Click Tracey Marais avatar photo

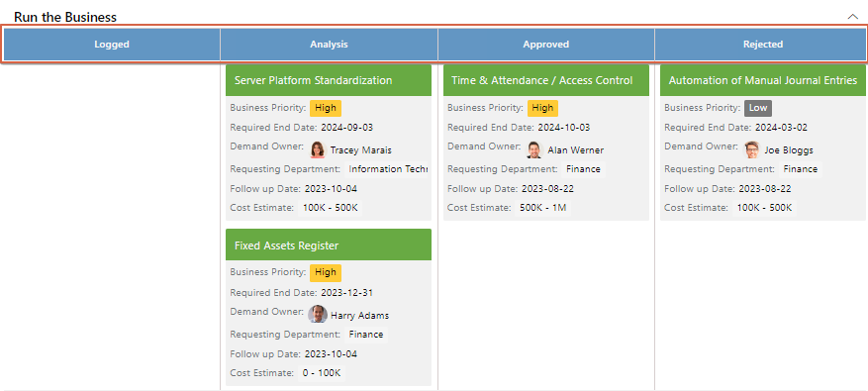[318, 149]
